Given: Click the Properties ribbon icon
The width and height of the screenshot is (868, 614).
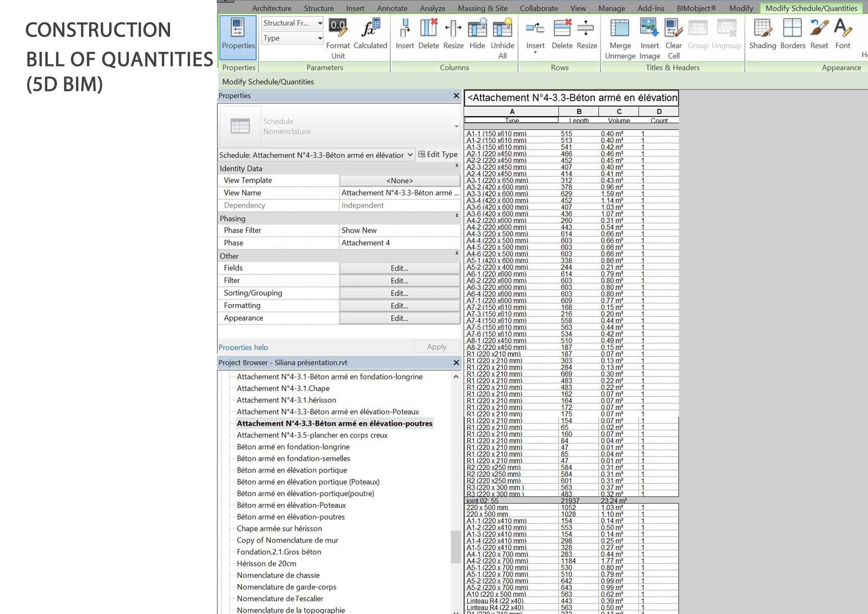Looking at the screenshot, I should tap(238, 37).
